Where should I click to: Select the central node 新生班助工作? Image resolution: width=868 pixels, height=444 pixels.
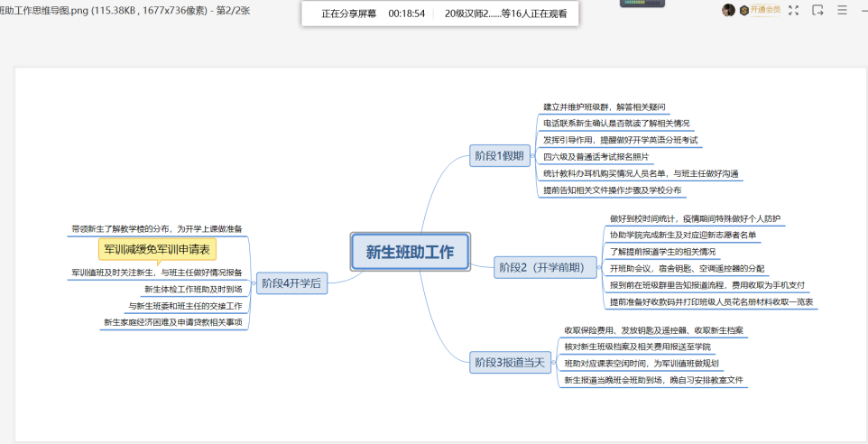click(410, 252)
